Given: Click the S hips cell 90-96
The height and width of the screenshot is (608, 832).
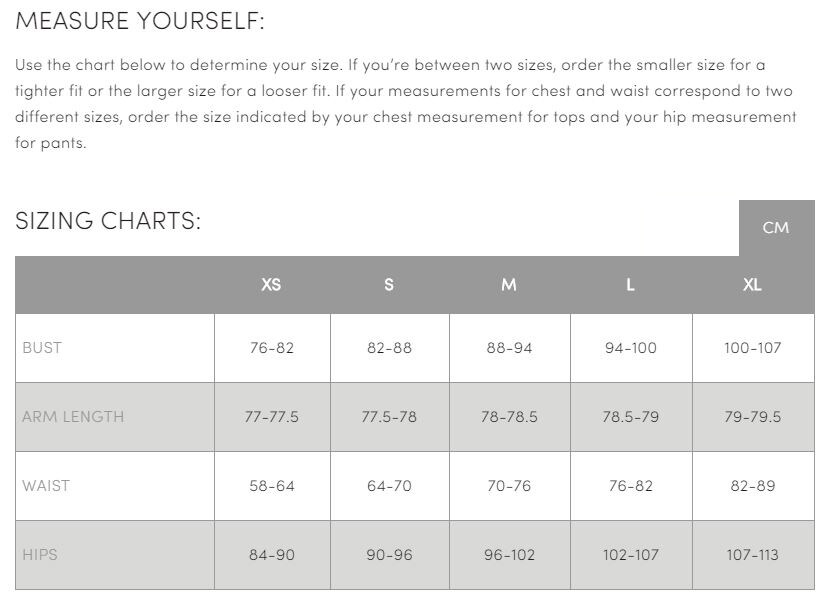Looking at the screenshot, I should [389, 555].
